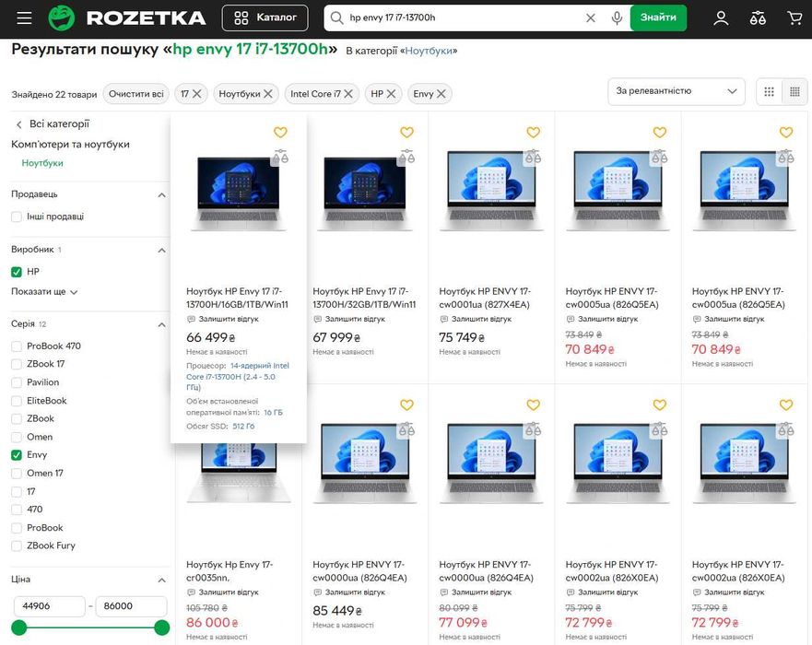Open the user account profile icon
The image size is (812, 645).
click(x=721, y=18)
